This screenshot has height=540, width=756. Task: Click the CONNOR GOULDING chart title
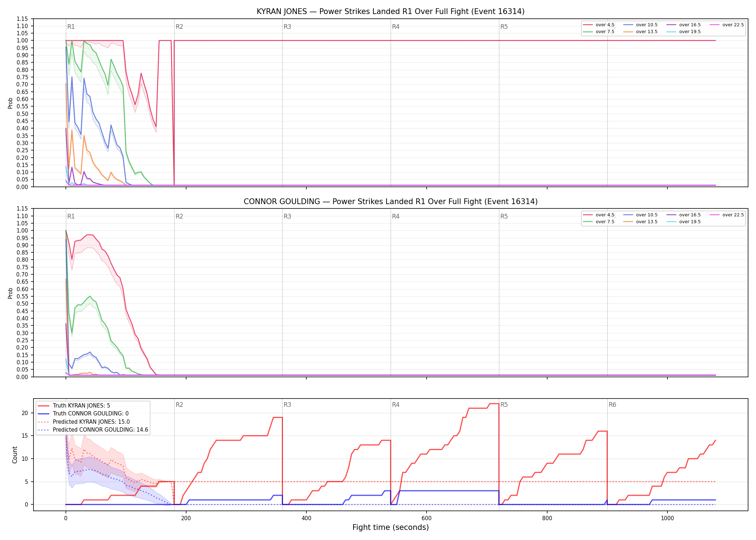point(391,202)
